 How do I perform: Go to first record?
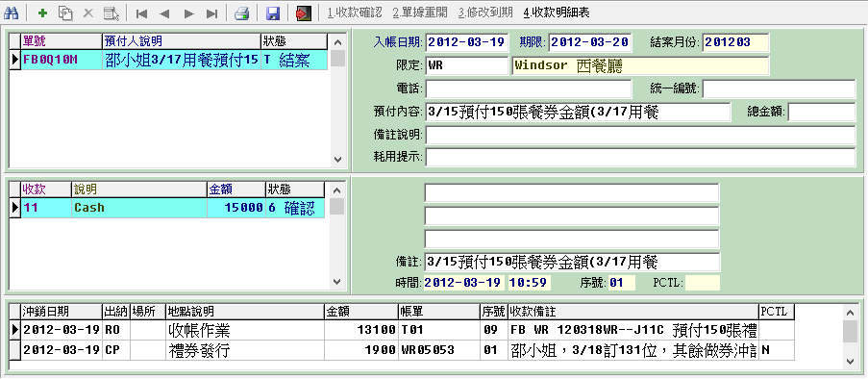tap(141, 13)
